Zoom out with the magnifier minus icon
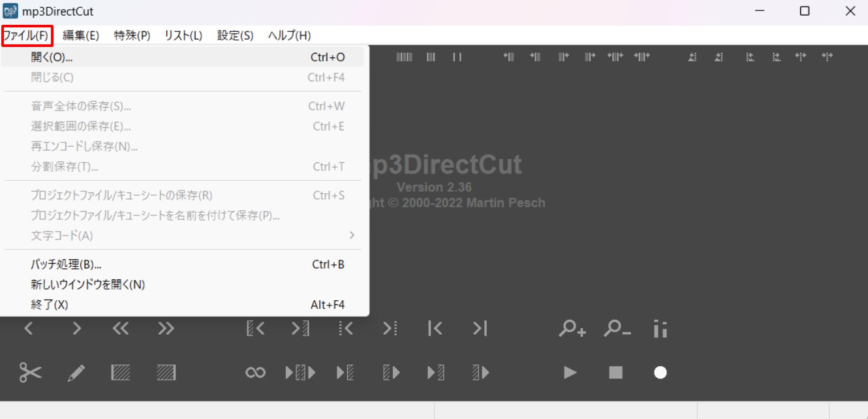Viewport: 868px width, 419px height. (617, 328)
